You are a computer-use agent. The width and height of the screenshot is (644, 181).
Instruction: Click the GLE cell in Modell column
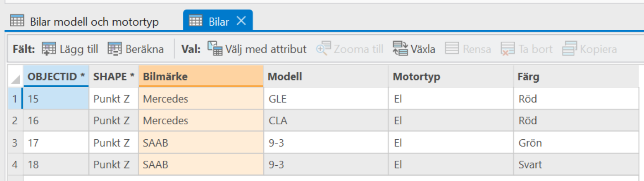click(326, 99)
